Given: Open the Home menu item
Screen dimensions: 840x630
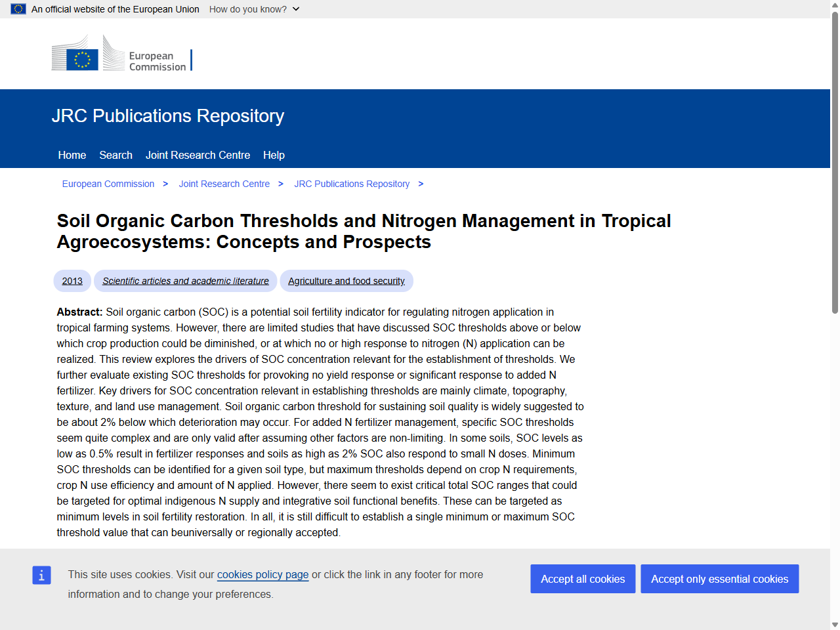Looking at the screenshot, I should tap(72, 155).
